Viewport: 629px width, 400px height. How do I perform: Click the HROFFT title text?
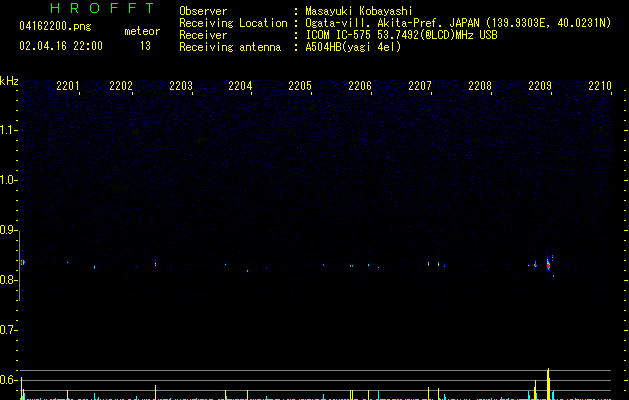click(x=102, y=8)
